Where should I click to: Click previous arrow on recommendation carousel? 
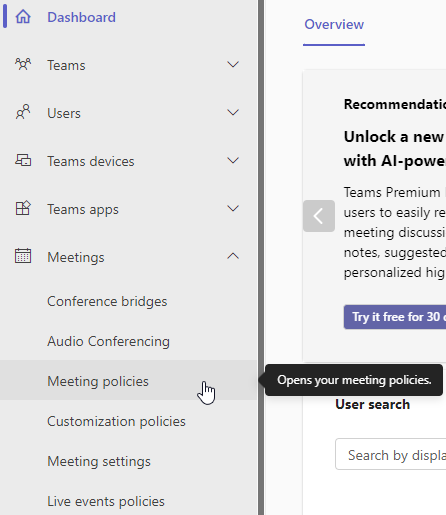point(319,216)
